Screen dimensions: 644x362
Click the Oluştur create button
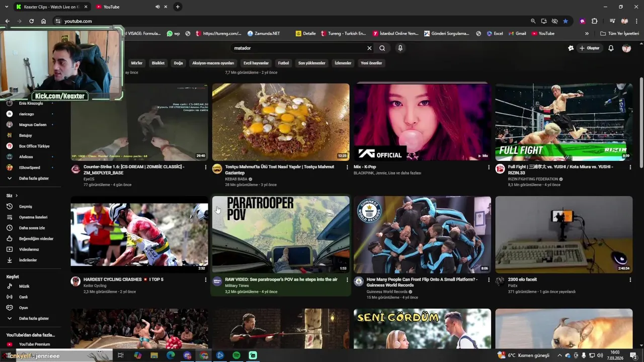(589, 48)
